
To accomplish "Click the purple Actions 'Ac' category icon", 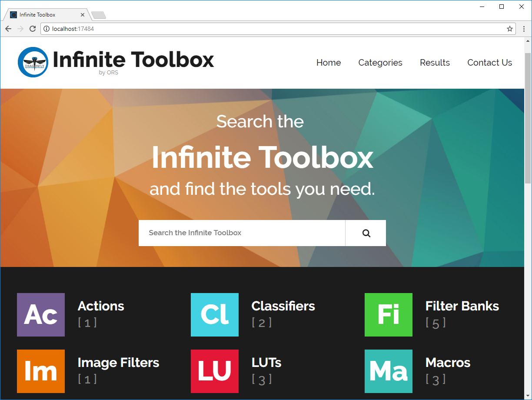I will [x=41, y=315].
